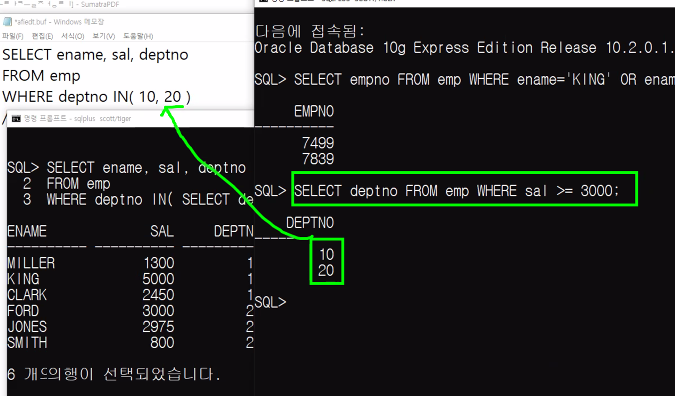This screenshot has width=675, height=396.
Task: Click the 'SELECT ename, sal, deptno' line in Notepad
Action: pos(95,55)
